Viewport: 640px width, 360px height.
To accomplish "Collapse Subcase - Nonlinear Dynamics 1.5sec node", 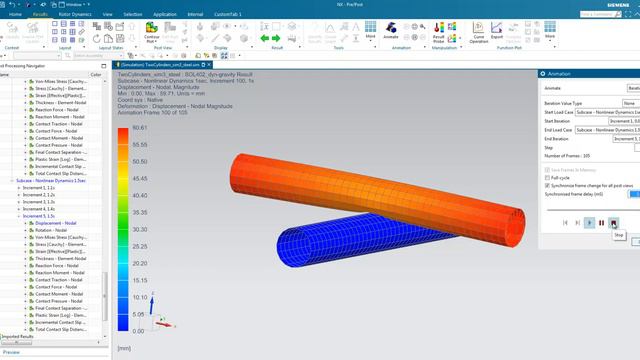I will pos(12,181).
